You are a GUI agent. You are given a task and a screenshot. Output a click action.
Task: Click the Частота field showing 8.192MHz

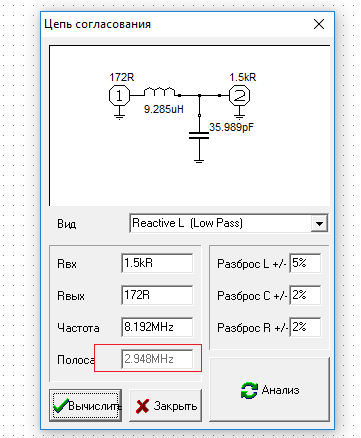[157, 327]
